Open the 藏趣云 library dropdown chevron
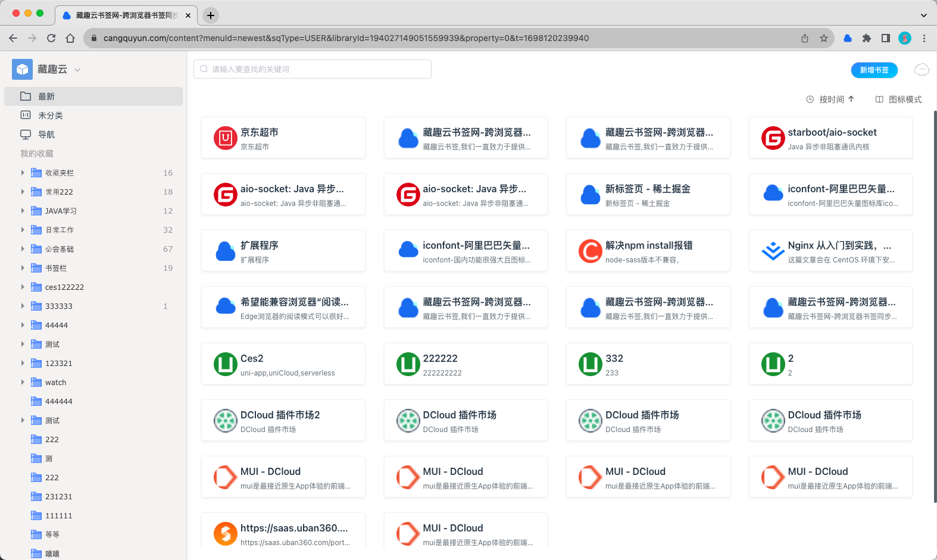 [x=77, y=70]
